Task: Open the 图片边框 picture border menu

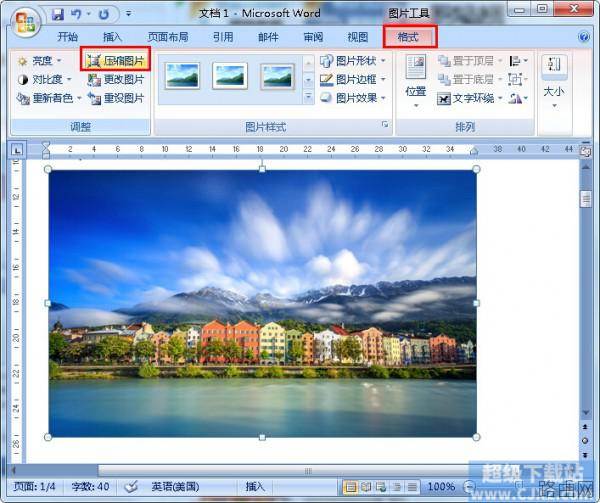Action: 353,79
